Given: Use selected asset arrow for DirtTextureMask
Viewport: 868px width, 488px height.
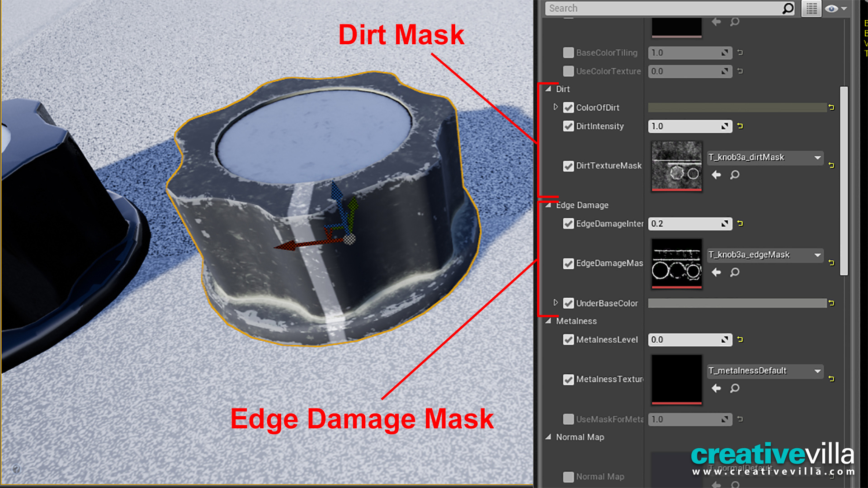Looking at the screenshot, I should (716, 175).
